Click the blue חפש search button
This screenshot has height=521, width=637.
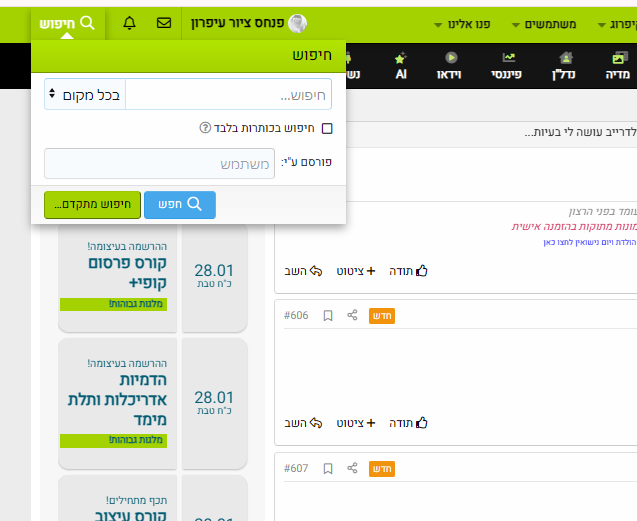pyautogui.click(x=180, y=204)
